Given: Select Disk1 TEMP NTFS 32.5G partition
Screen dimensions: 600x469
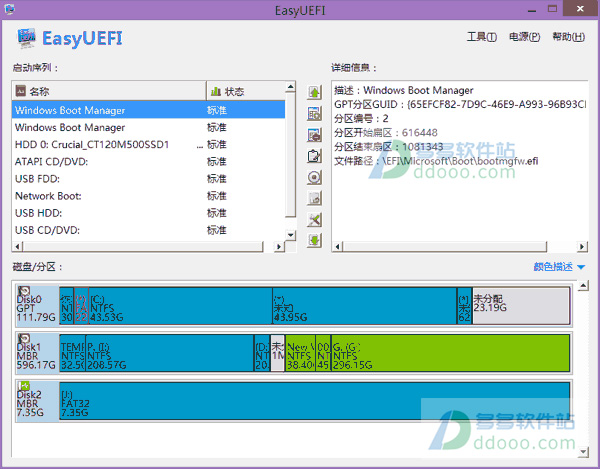Looking at the screenshot, I should 72,353.
